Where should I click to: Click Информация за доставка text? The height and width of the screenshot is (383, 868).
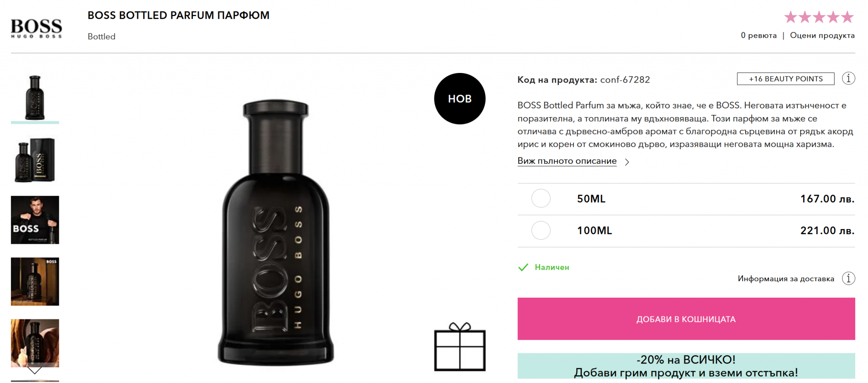786,279
